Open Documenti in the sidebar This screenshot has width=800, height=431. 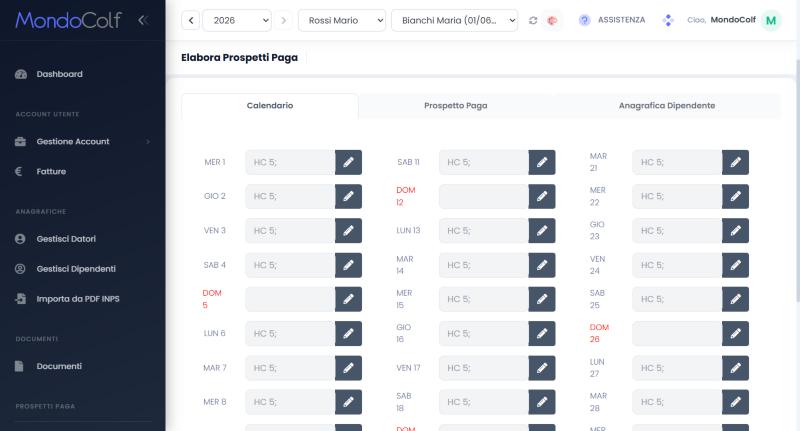click(x=59, y=366)
